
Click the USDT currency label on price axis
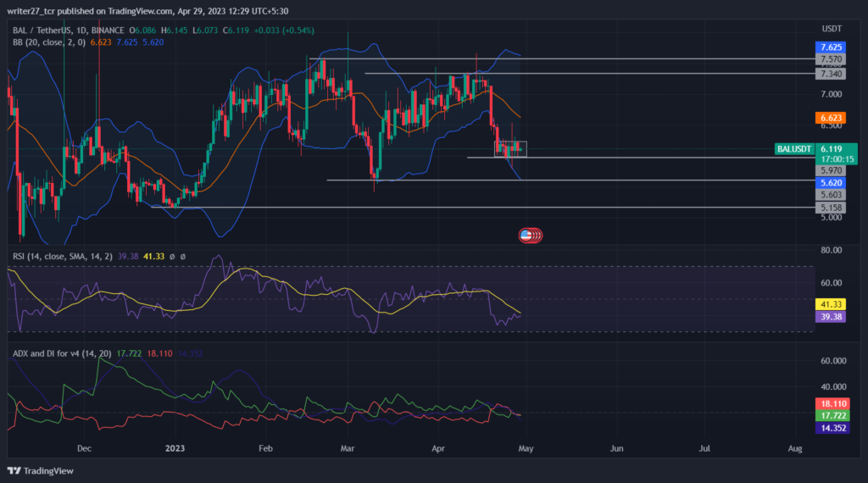832,29
